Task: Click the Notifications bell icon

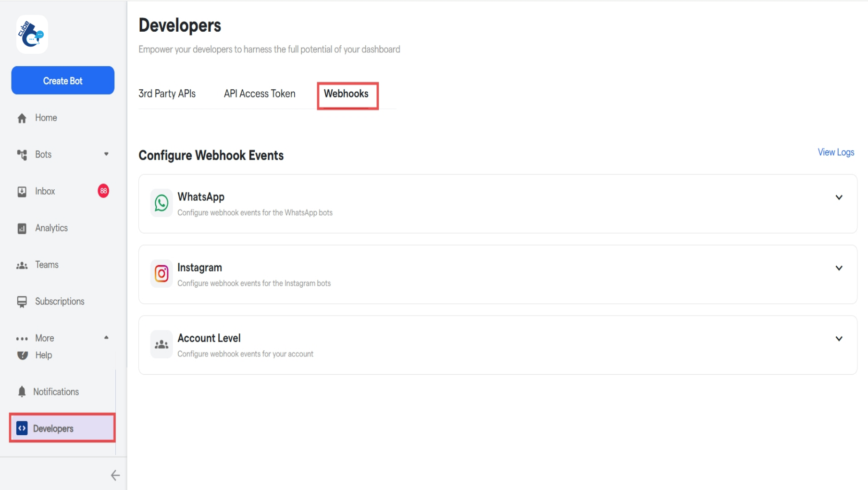Action: pos(22,392)
